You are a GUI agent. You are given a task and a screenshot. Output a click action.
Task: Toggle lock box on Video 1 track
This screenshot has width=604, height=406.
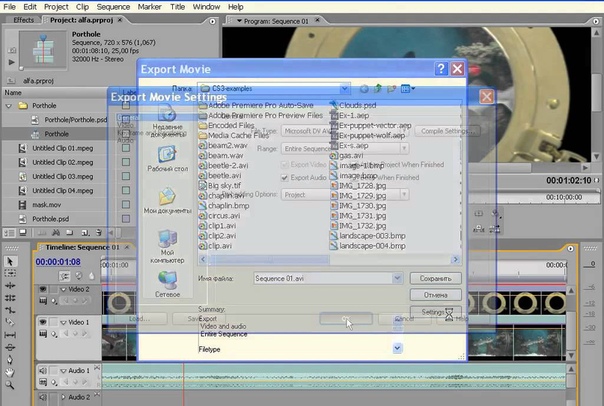click(x=53, y=322)
